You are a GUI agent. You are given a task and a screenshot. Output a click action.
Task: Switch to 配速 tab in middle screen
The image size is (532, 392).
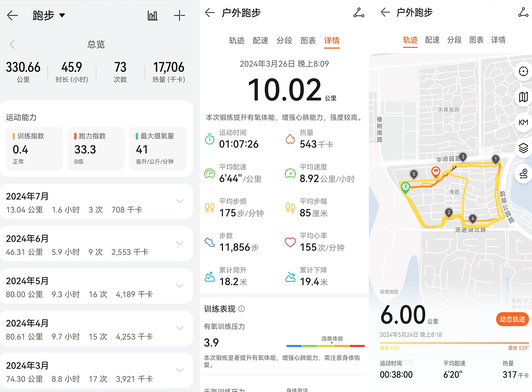(261, 41)
